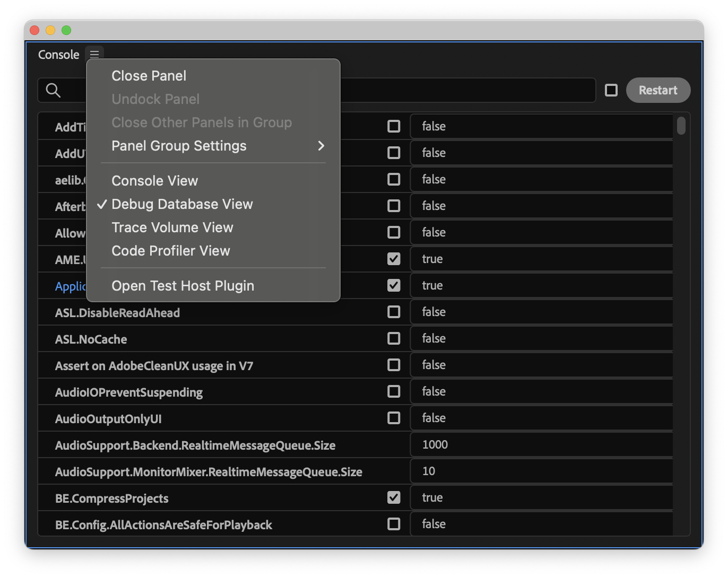Click the yellow minimize window button
The width and height of the screenshot is (728, 578).
50,30
